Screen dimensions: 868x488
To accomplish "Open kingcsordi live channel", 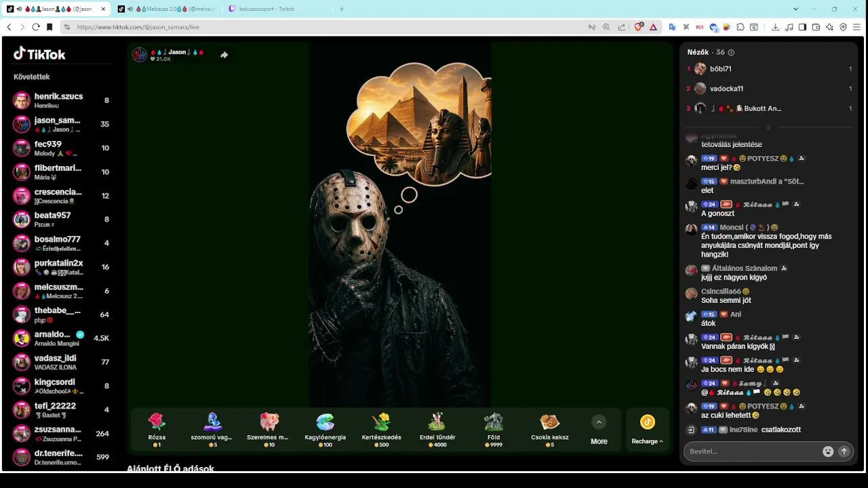I will (x=62, y=386).
